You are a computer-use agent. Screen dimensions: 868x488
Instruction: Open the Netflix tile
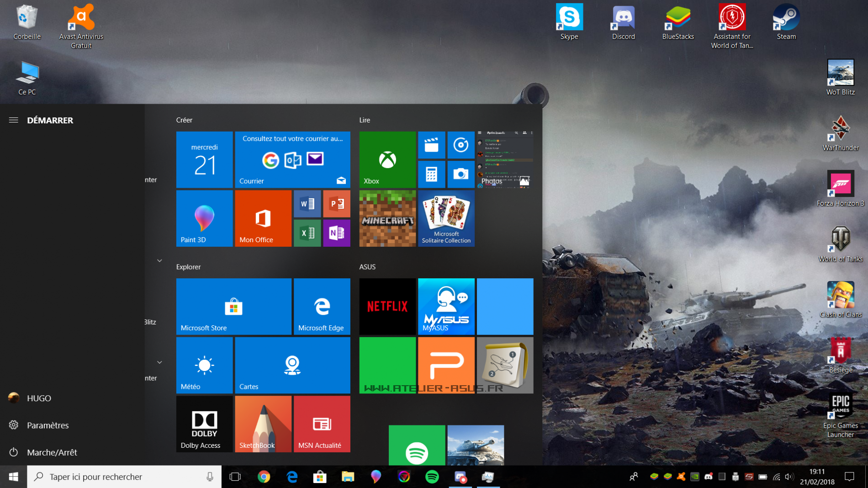[387, 306]
